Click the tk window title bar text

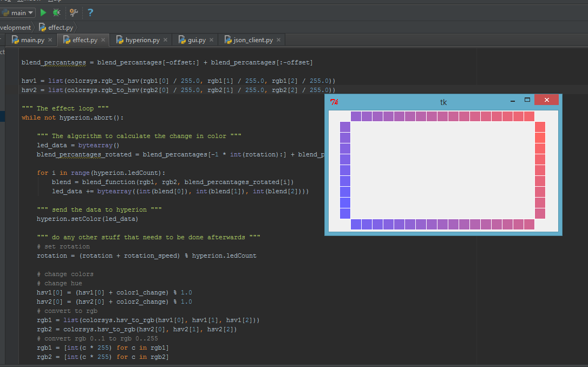coord(443,102)
